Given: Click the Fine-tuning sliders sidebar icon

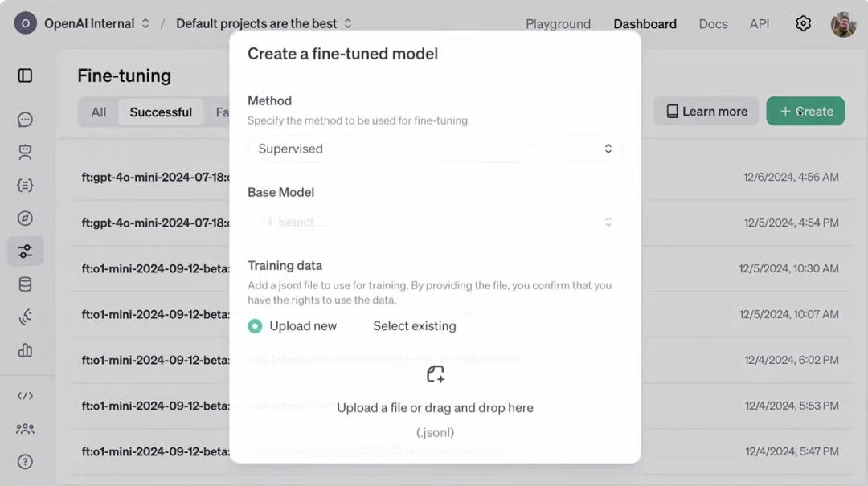Looking at the screenshot, I should coord(25,251).
